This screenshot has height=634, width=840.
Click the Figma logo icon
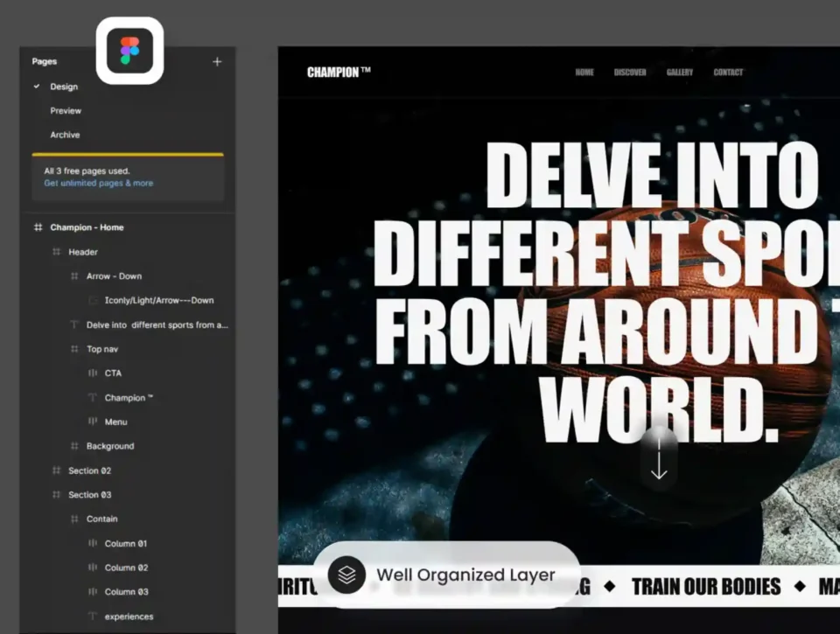pyautogui.click(x=129, y=51)
